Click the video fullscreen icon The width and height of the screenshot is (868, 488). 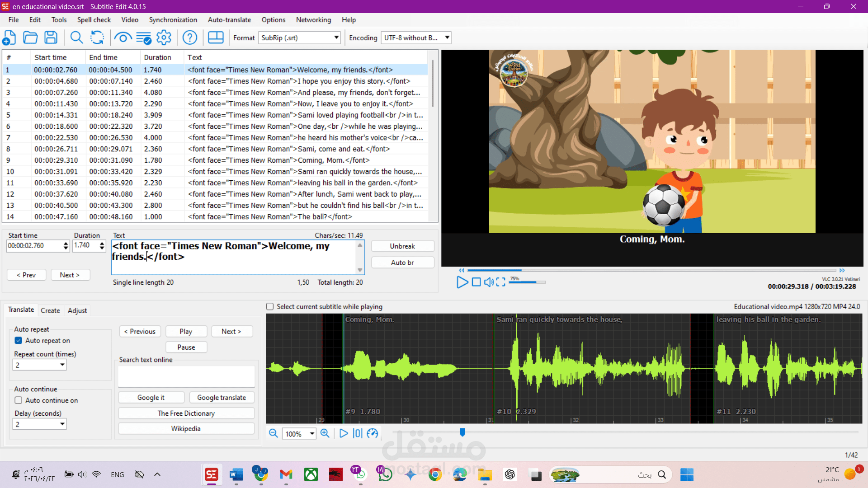pos(500,282)
